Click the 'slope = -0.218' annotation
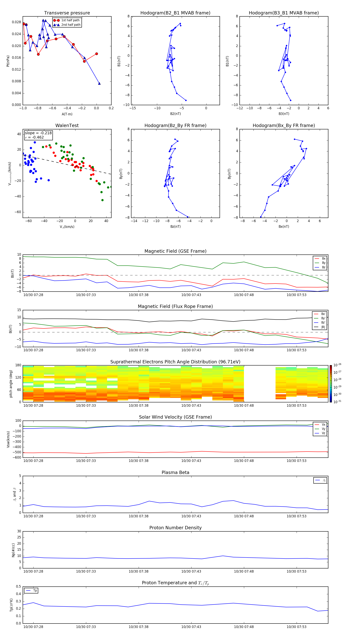This screenshot has height=644, width=351. click(38, 133)
